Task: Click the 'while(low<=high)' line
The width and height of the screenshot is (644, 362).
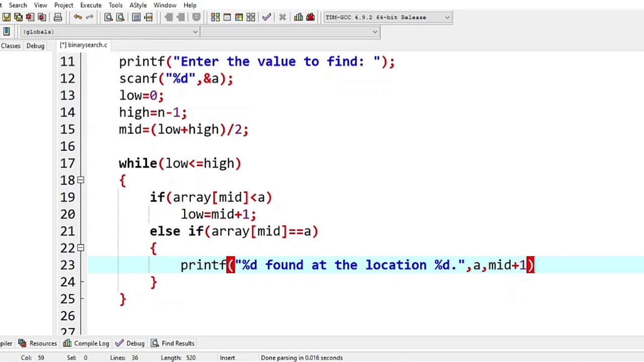Action: tap(180, 163)
